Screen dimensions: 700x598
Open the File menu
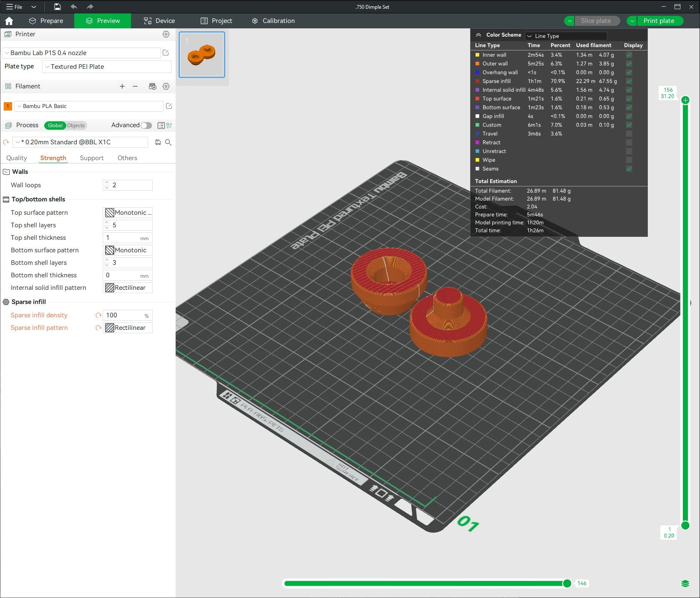pyautogui.click(x=14, y=7)
